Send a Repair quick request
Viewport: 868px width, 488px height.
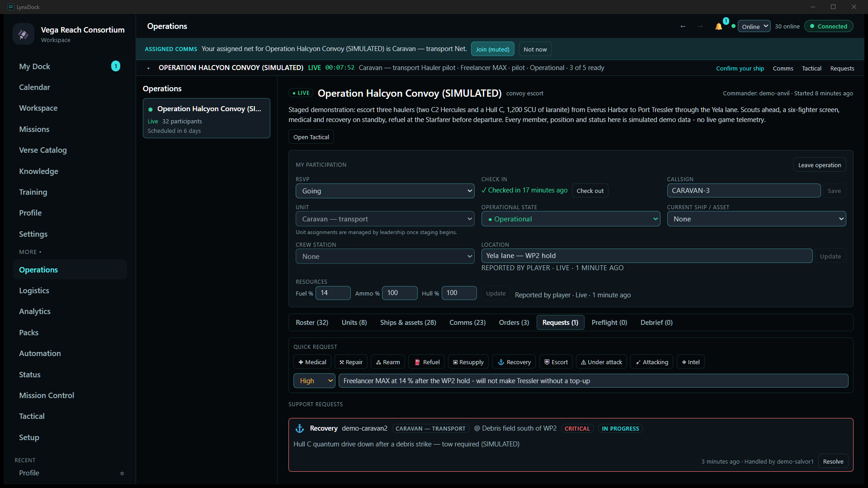(351, 362)
